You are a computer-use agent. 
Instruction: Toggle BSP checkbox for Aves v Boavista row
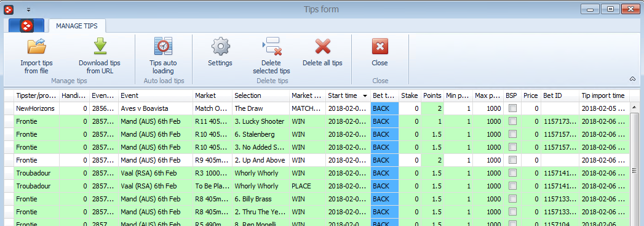(512, 109)
